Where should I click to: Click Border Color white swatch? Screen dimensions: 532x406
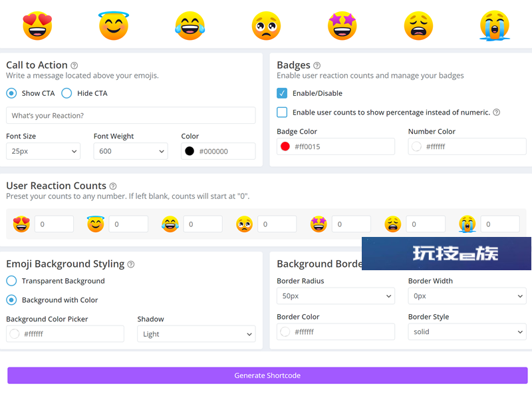[x=285, y=331]
